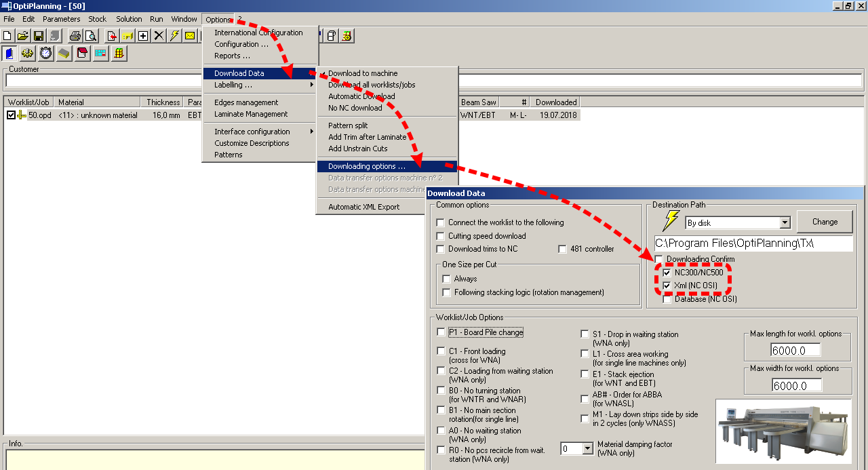This screenshot has width=868, height=470.
Task: Click the Open folder toolbar icon
Action: (x=23, y=35)
